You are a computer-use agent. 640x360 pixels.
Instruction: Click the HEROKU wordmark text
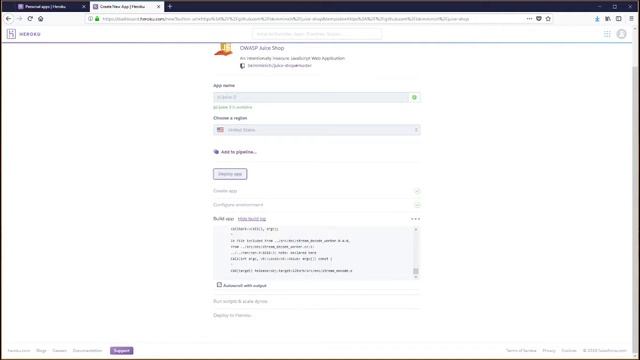pyautogui.click(x=30, y=34)
